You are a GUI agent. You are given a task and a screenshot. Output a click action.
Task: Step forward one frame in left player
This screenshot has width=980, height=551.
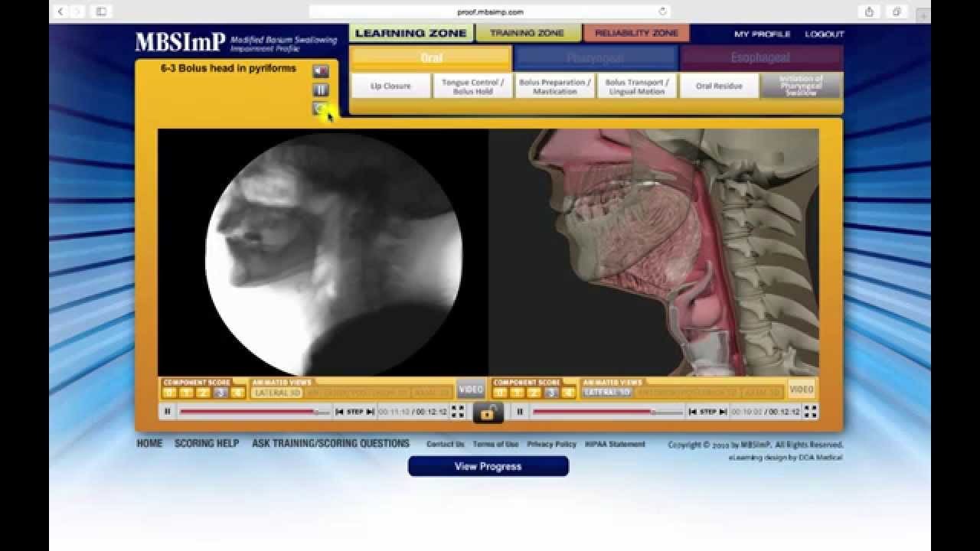[371, 412]
